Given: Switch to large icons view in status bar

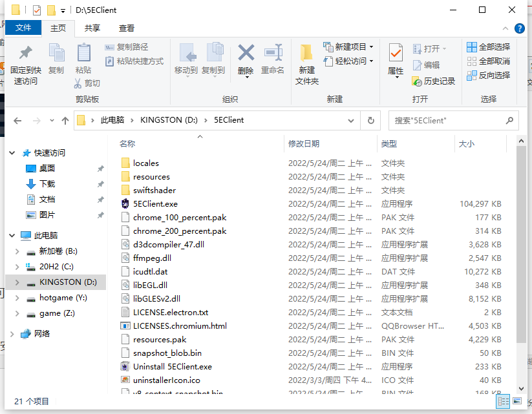Looking at the screenshot, I should (516, 402).
